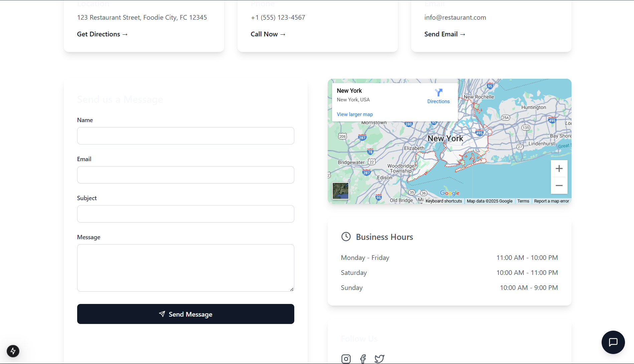The width and height of the screenshot is (634, 364).
Task: Click the clock icon beside Business Hours
Action: pyautogui.click(x=346, y=237)
